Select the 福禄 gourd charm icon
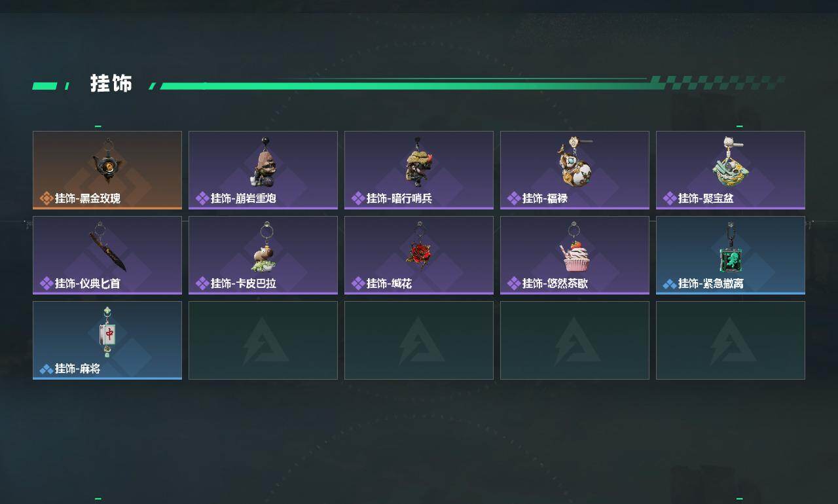838x504 pixels. point(575,161)
